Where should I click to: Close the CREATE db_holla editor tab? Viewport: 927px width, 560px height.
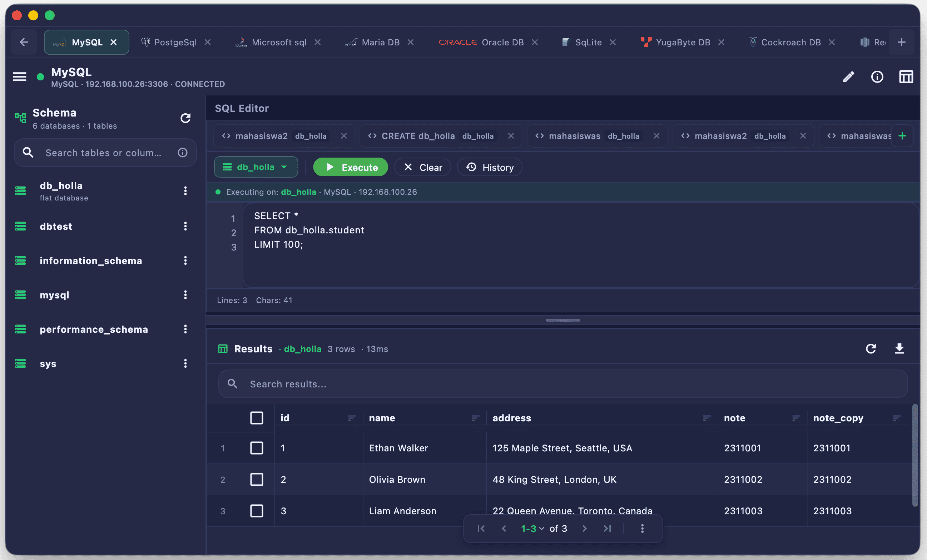[511, 136]
